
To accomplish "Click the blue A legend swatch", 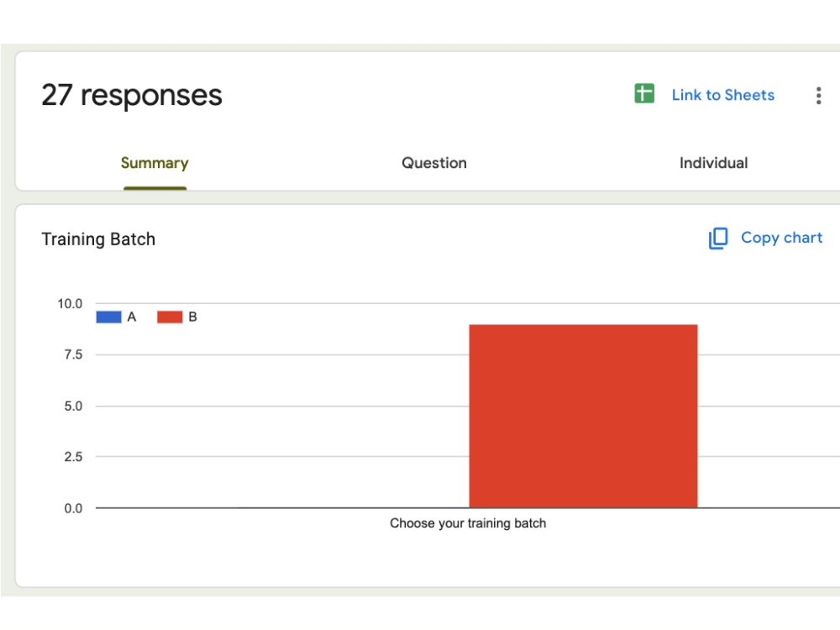I will pyautogui.click(x=108, y=318).
